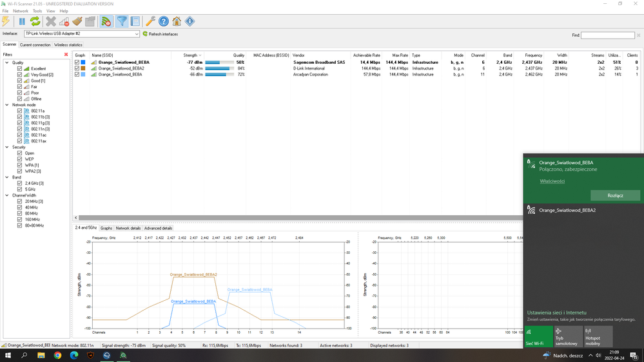644x362 pixels.
Task: Click the lightning bolt toolbar icon
Action: click(x=6, y=22)
